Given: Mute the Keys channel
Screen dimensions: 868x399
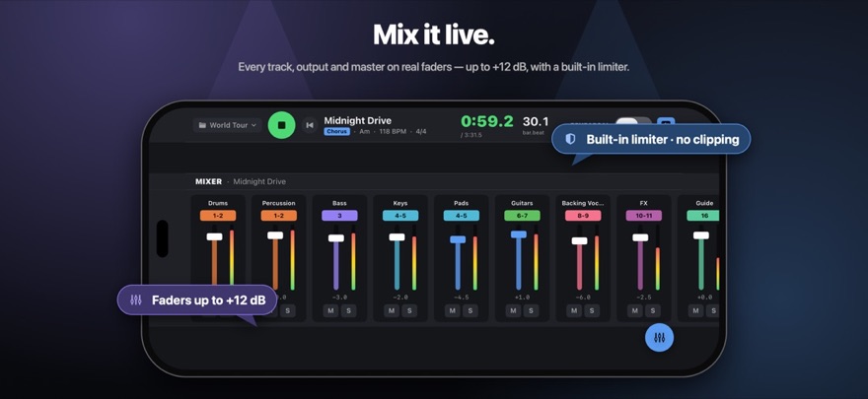Looking at the screenshot, I should (x=392, y=311).
